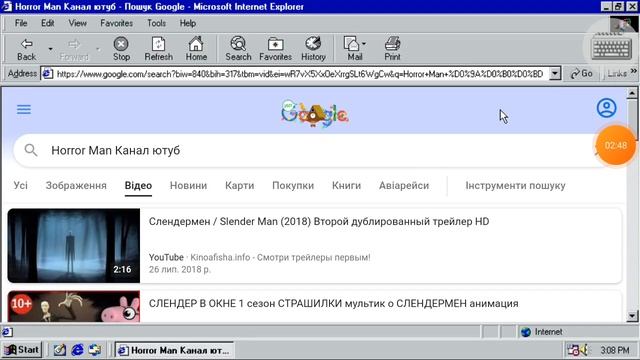Image resolution: width=640 pixels, height=360 pixels.
Task: Click the task scheduler tray icon
Action: click(573, 350)
